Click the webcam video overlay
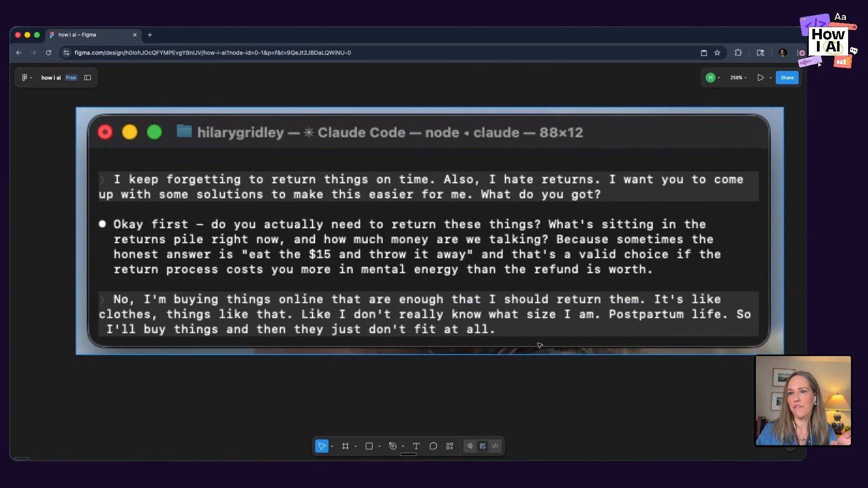This screenshot has width=868, height=488. (803, 401)
